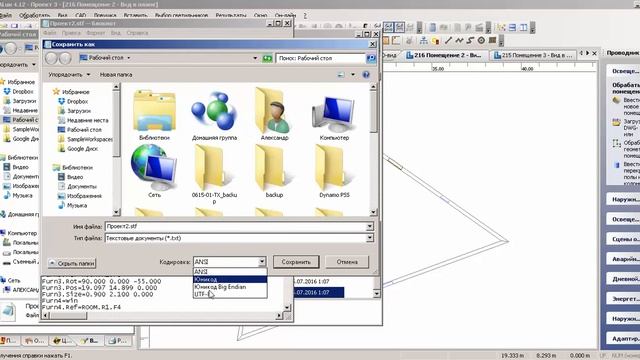The width and height of the screenshot is (640, 360).
Task: Open Сцены о... section in right panel
Action: [624, 239]
